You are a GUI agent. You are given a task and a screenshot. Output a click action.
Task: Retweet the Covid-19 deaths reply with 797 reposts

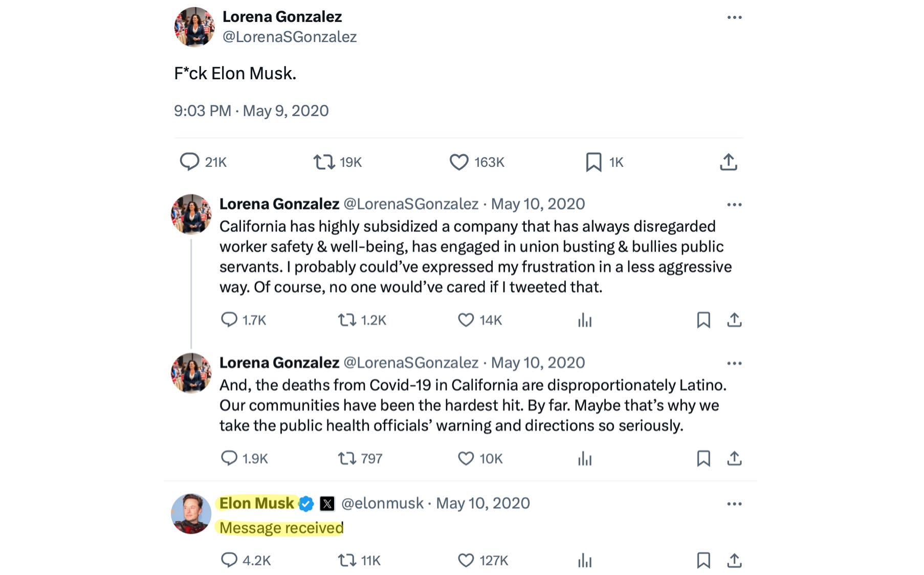(347, 458)
